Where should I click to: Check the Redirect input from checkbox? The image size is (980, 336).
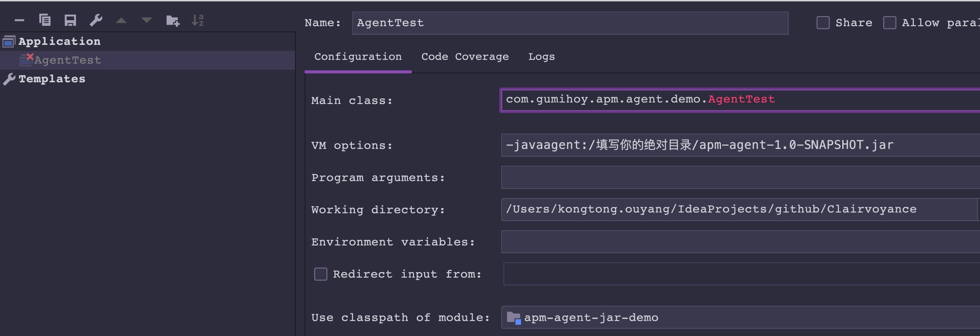pos(321,274)
